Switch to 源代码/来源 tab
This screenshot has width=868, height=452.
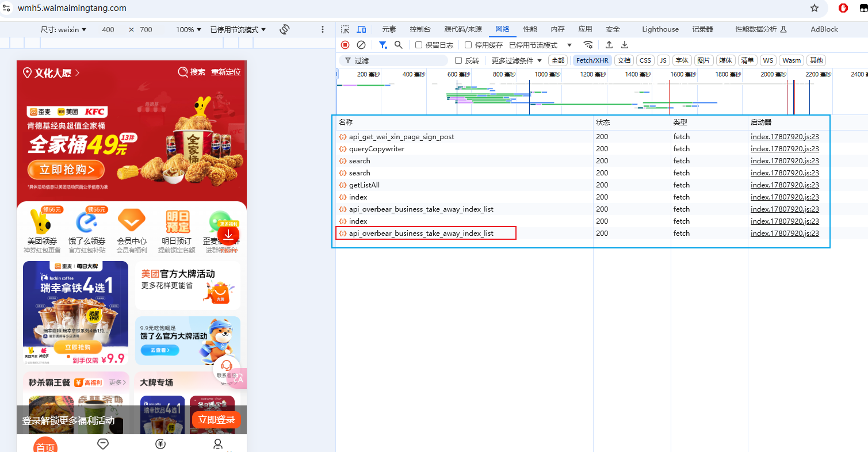pyautogui.click(x=463, y=29)
